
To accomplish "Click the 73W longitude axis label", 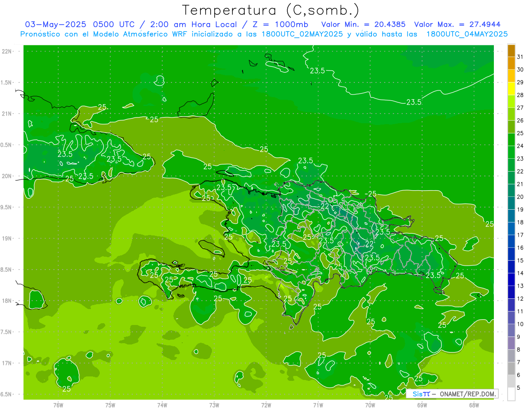I will (x=214, y=405).
